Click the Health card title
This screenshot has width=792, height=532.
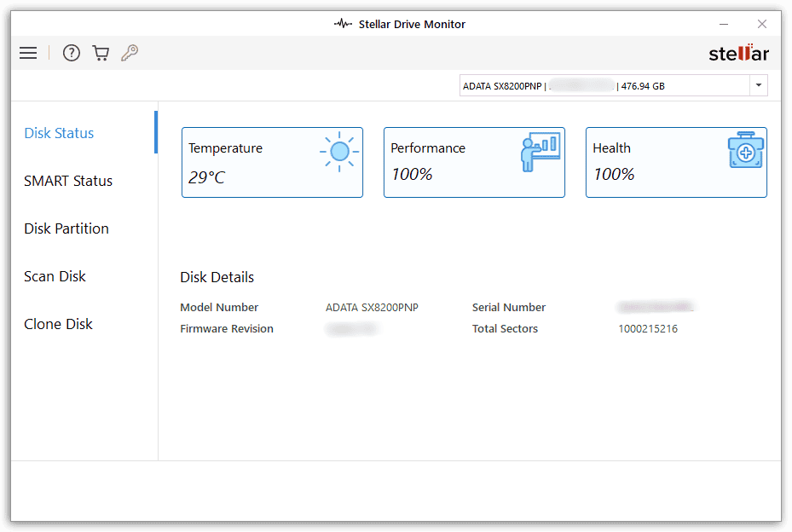(x=611, y=148)
